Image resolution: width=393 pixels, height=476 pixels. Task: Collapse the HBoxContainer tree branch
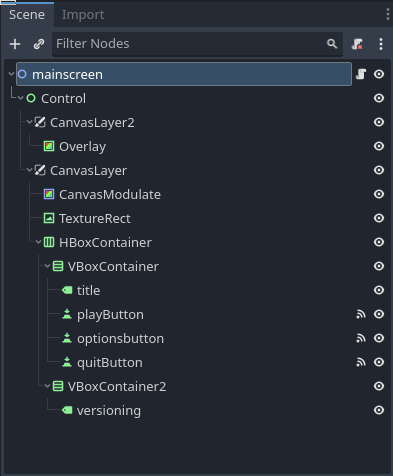pos(38,242)
